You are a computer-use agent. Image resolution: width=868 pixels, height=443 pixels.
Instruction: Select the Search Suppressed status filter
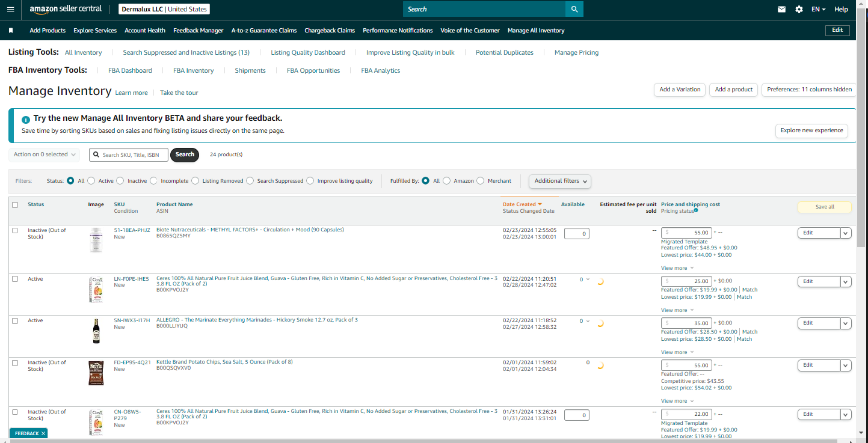(250, 180)
